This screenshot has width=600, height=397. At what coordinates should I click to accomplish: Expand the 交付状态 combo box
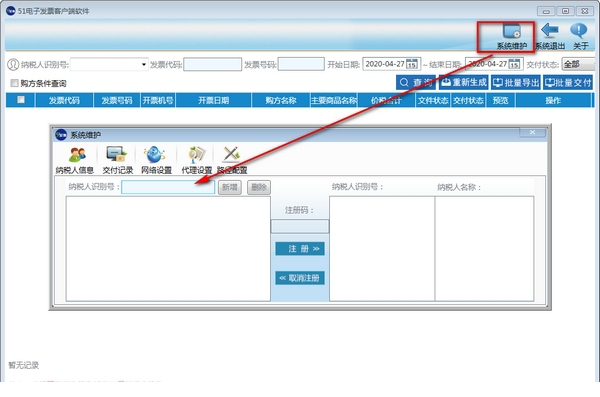click(x=579, y=64)
